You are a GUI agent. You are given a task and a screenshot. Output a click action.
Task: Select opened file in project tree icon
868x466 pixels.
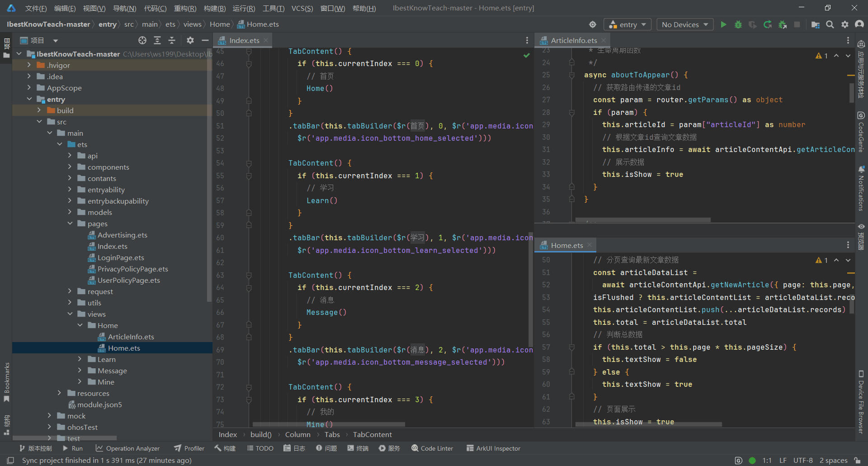coord(142,40)
